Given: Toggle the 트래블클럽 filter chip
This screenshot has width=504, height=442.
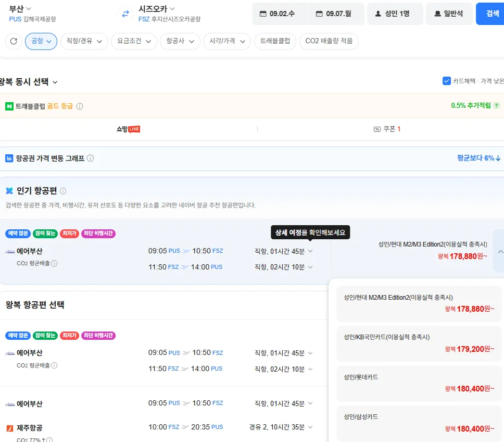Looking at the screenshot, I should pyautogui.click(x=275, y=41).
